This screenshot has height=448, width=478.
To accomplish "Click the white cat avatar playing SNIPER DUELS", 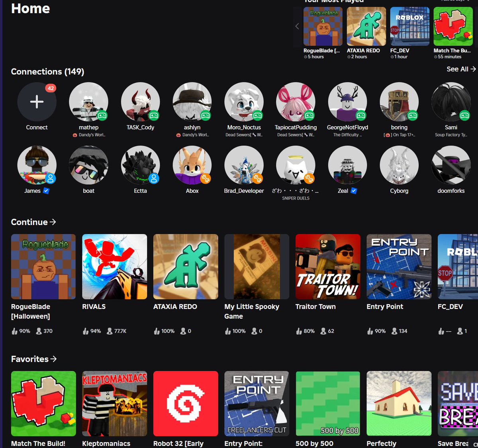I will [296, 165].
